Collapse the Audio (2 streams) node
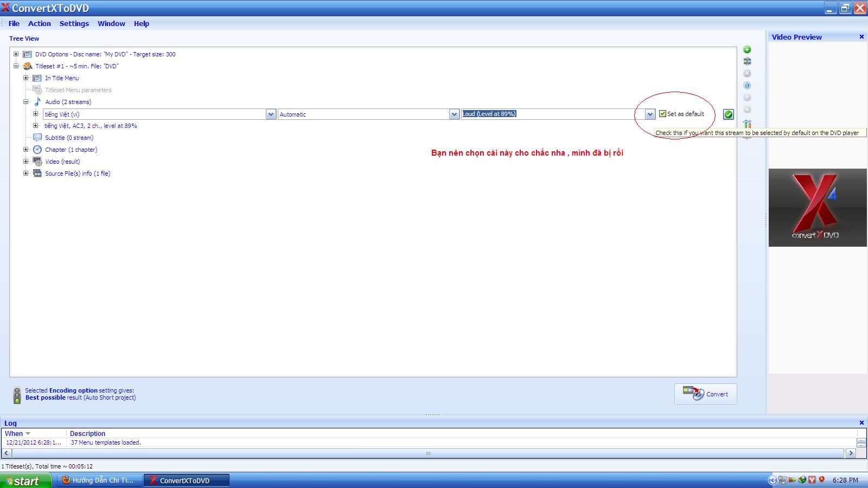 click(x=25, y=102)
